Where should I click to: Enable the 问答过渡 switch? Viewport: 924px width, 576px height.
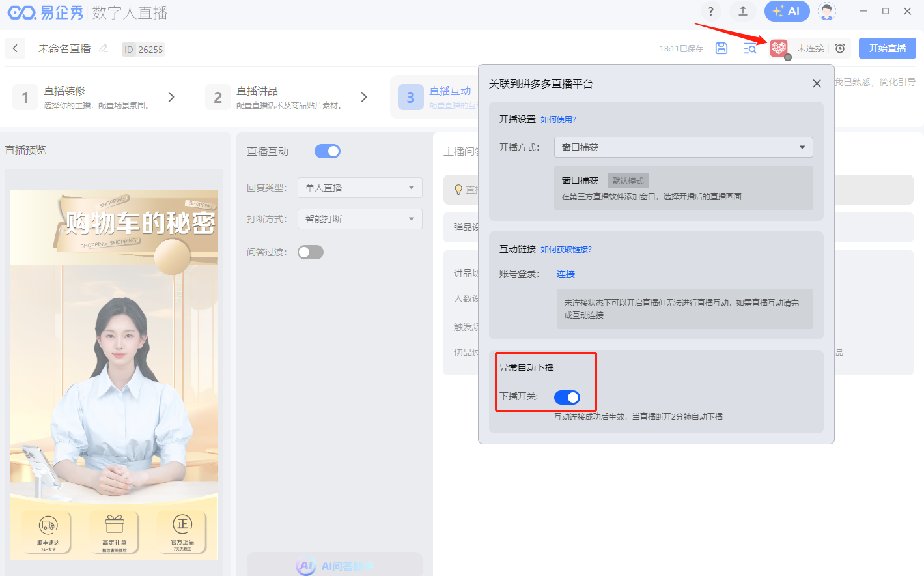(x=311, y=252)
